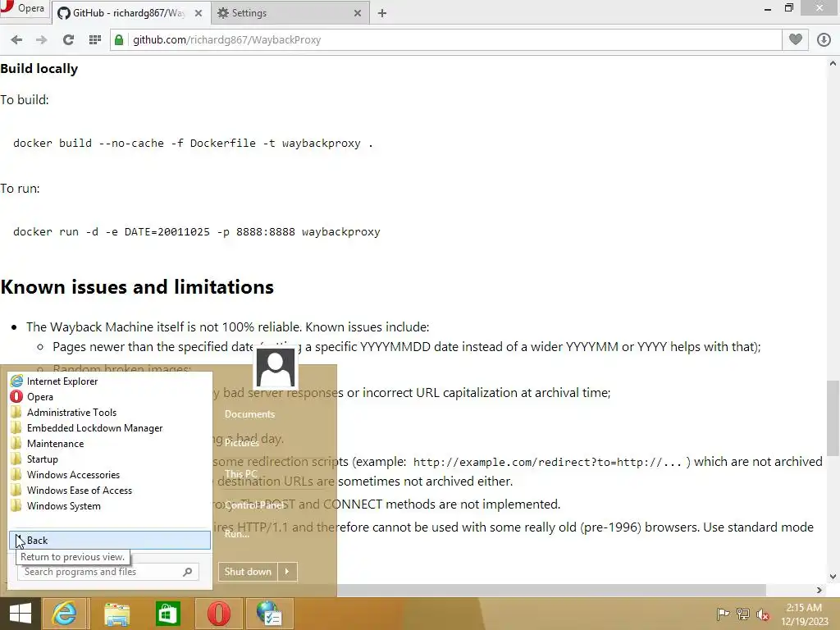Click the docker build command text
Screen dimensions: 840x630
(193, 143)
